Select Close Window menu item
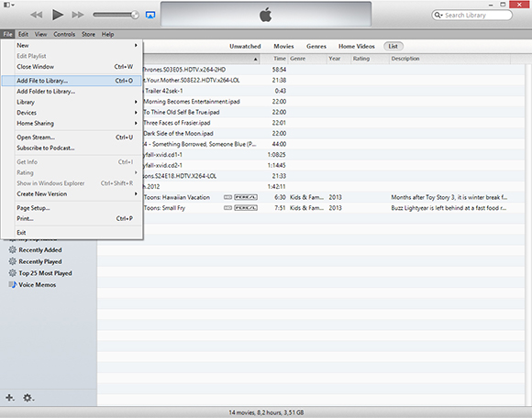532x418 pixels. coord(72,66)
